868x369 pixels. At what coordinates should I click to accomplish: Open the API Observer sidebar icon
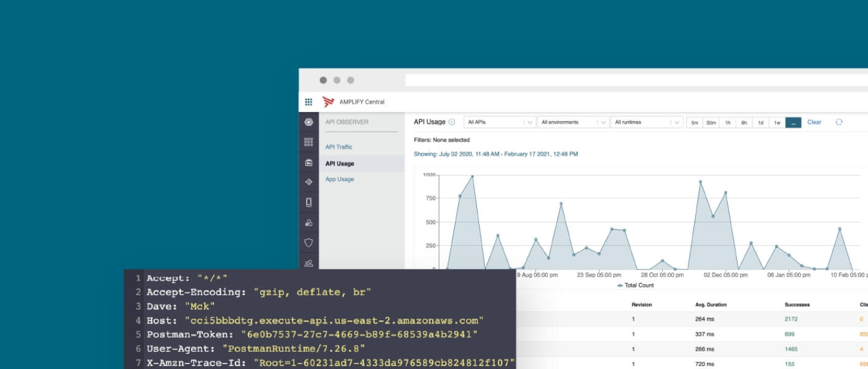[x=309, y=122]
